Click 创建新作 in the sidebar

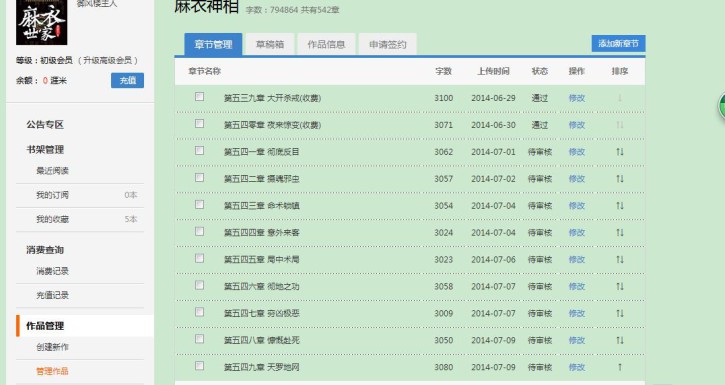(x=52, y=347)
